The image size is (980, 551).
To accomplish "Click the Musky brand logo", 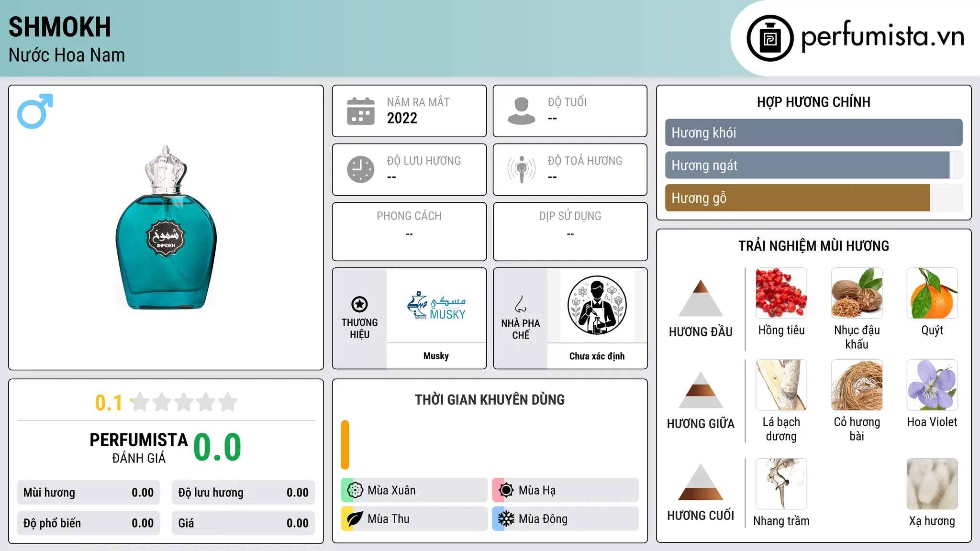I will [436, 306].
